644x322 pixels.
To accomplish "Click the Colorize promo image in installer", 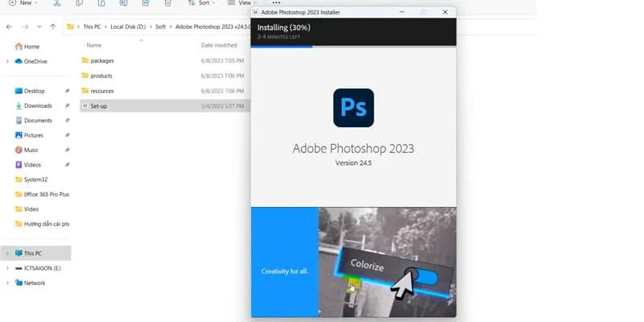I will (x=387, y=262).
